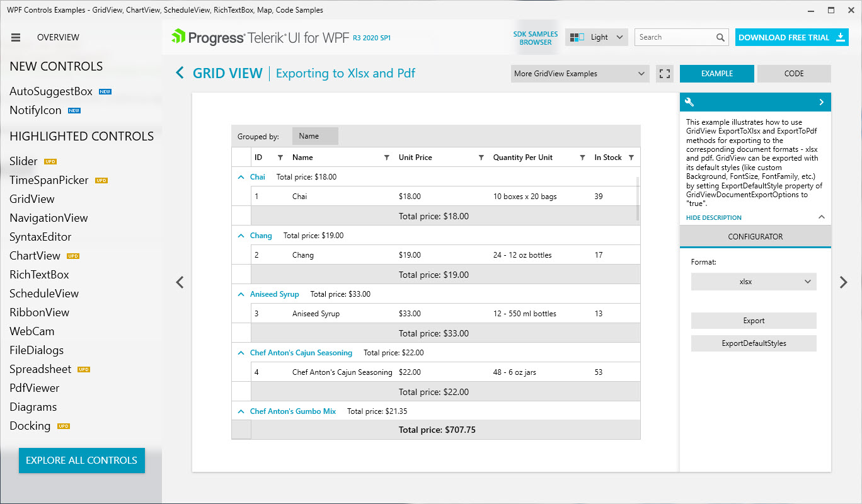Go to the previous example arrow
862x504 pixels.
coord(180,282)
